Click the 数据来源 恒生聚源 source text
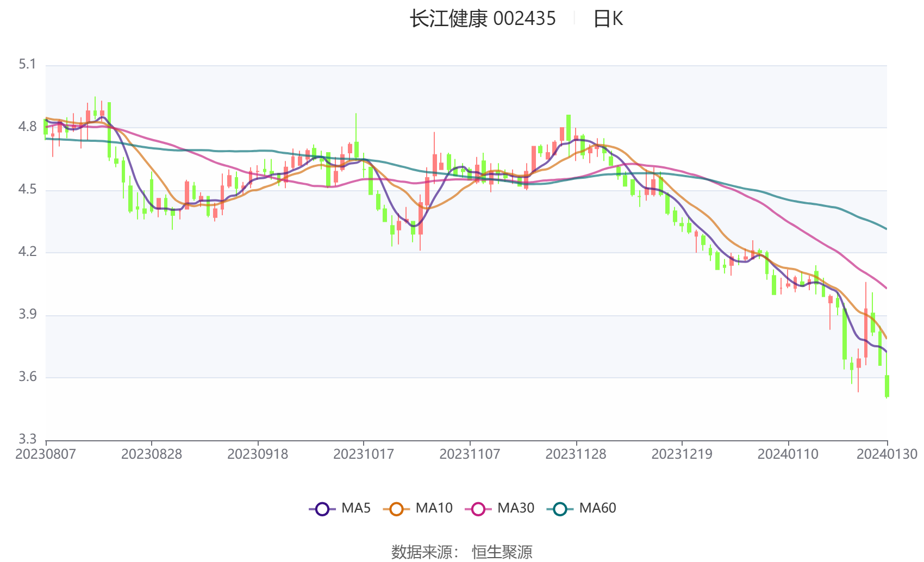 462,552
